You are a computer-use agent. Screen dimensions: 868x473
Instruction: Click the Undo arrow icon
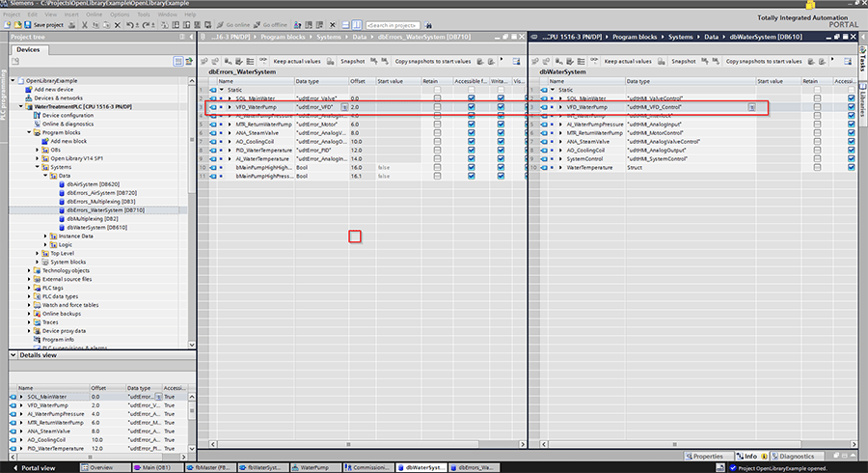click(130, 25)
